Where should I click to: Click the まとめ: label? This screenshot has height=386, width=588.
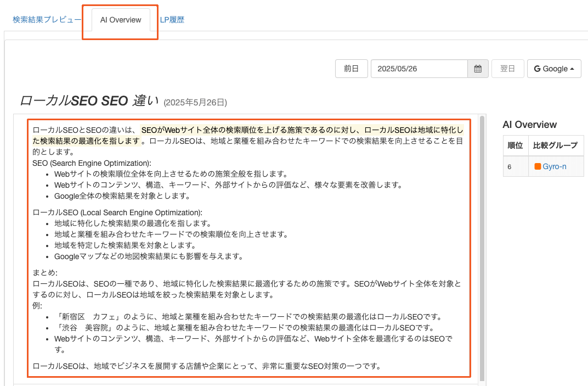coord(45,272)
